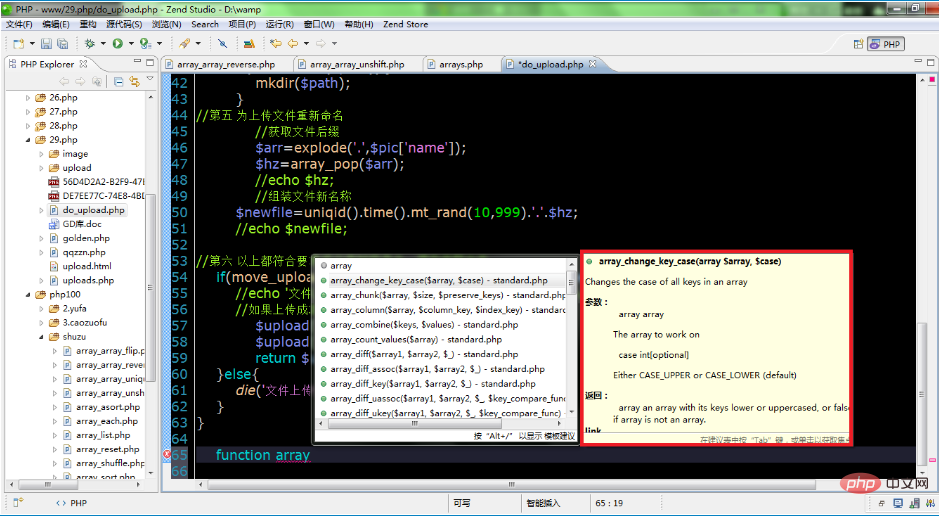Open the Run dropdown arrow
The width and height of the screenshot is (939, 516).
pos(131,44)
